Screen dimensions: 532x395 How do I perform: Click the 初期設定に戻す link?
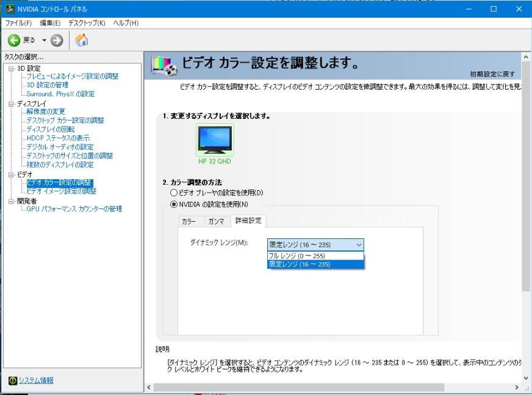pyautogui.click(x=492, y=74)
